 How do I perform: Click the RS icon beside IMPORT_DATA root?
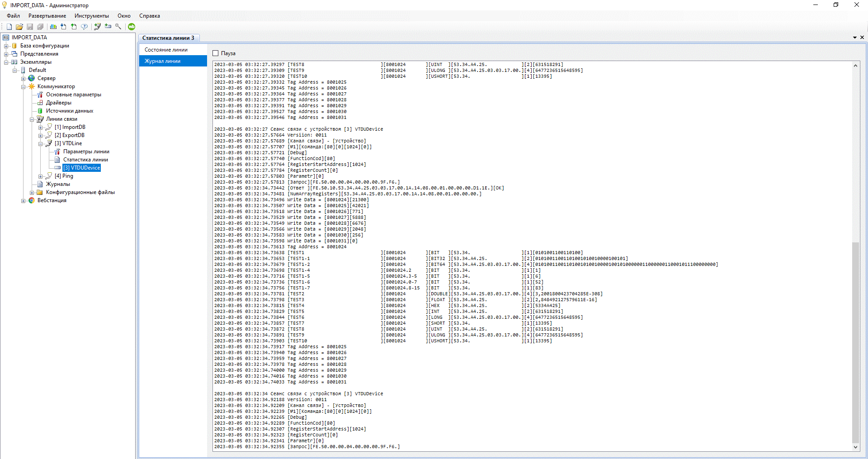6,38
